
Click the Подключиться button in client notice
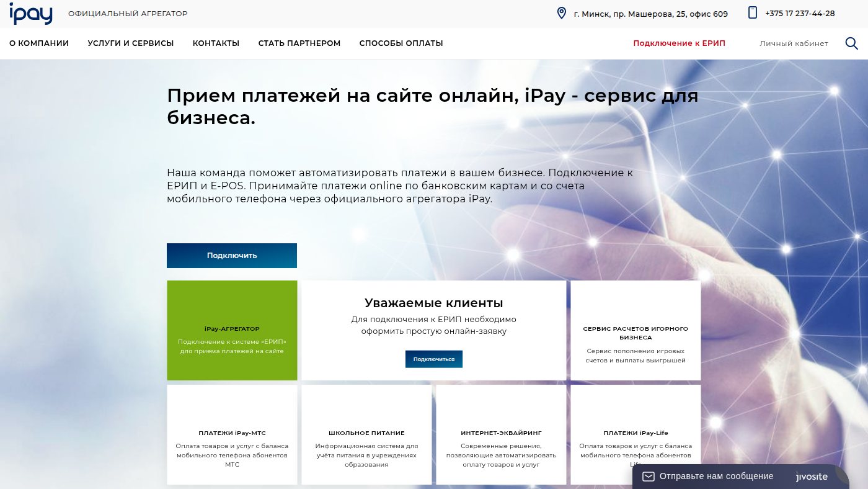coord(434,359)
